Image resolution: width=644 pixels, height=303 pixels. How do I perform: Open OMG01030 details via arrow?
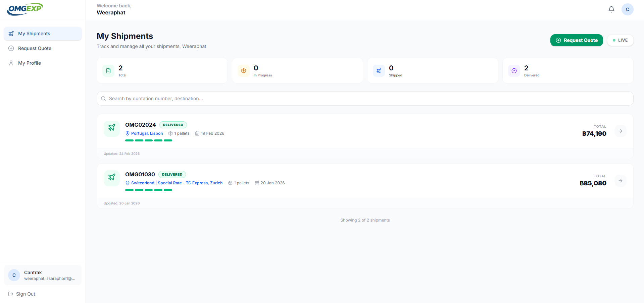[x=621, y=181]
